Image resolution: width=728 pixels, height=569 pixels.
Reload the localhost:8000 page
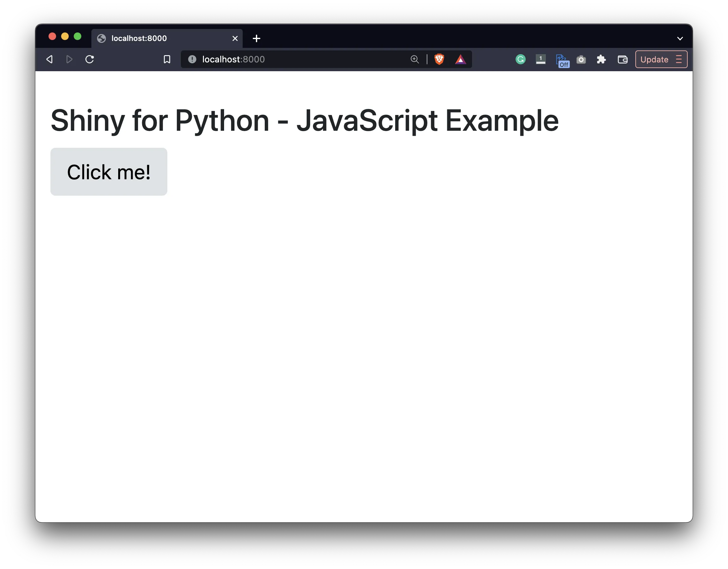coord(90,59)
